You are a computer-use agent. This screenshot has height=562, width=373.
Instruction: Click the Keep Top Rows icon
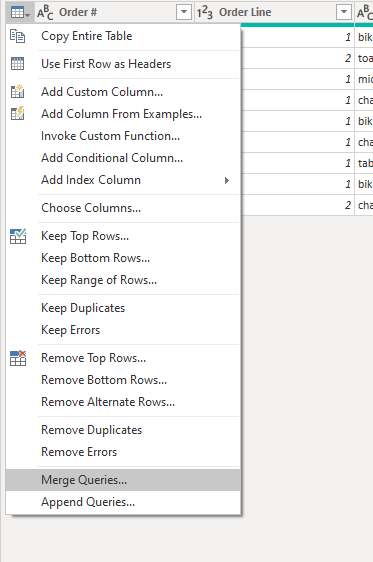(x=18, y=236)
